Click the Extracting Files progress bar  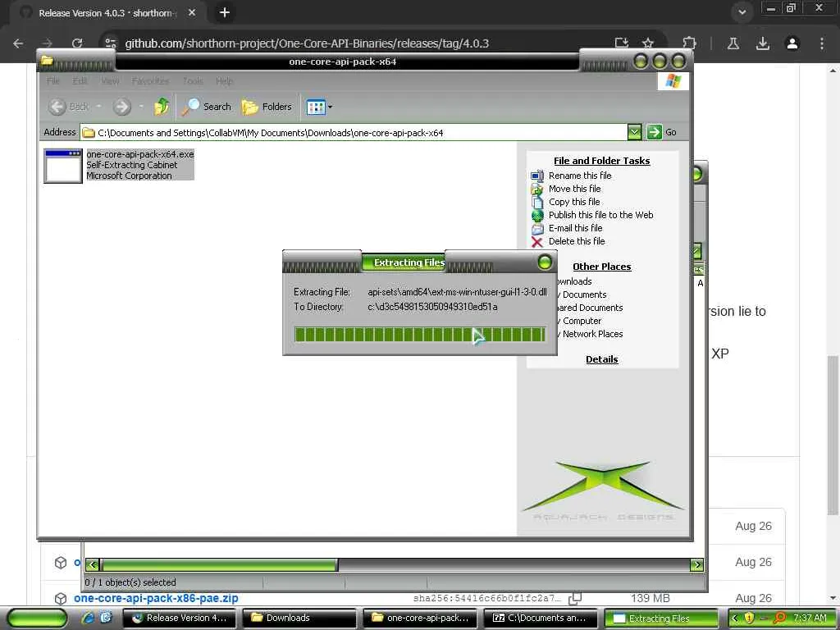tap(419, 335)
